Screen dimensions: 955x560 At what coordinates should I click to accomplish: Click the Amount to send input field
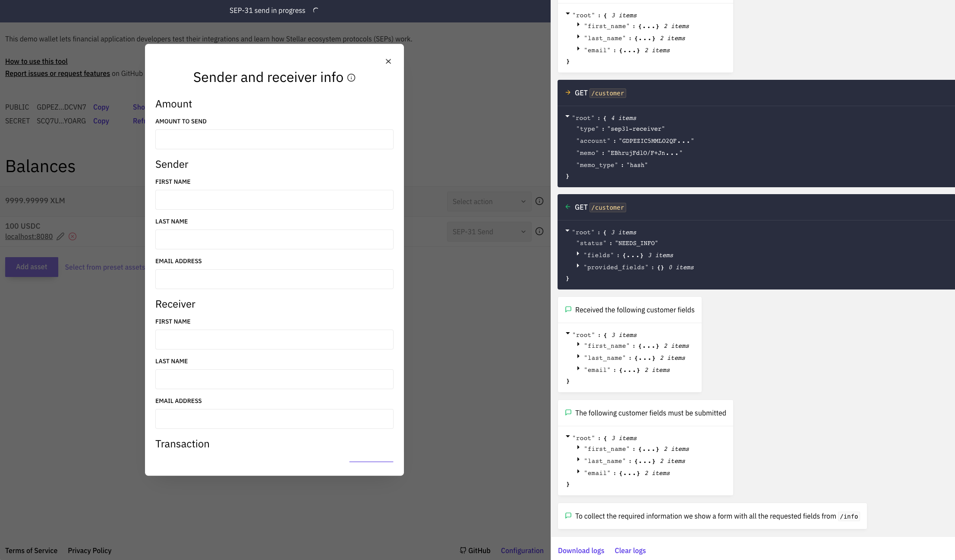(x=274, y=139)
